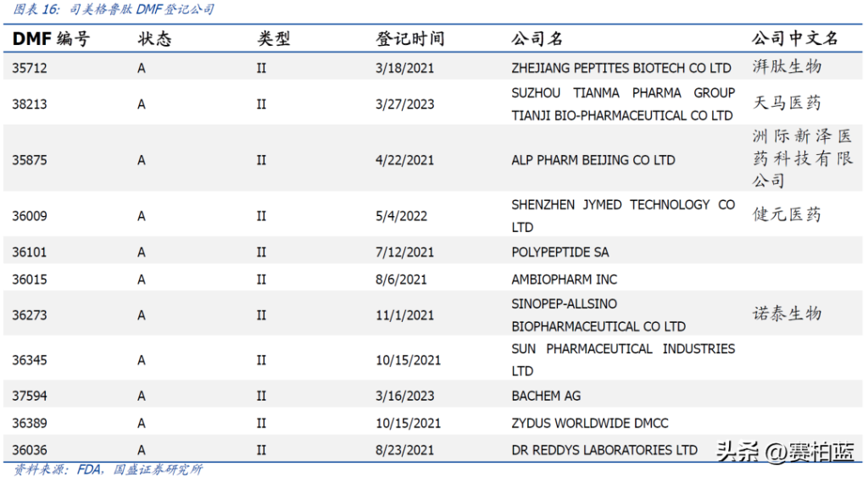Select ZHEJIANG PEPTITES BIOTECH CO LTD
868x477 pixels.
click(620, 68)
